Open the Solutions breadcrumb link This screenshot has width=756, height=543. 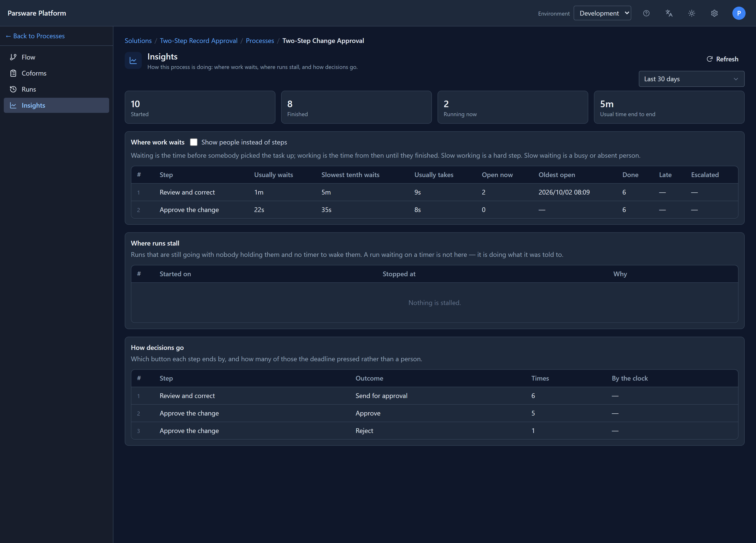(x=138, y=41)
